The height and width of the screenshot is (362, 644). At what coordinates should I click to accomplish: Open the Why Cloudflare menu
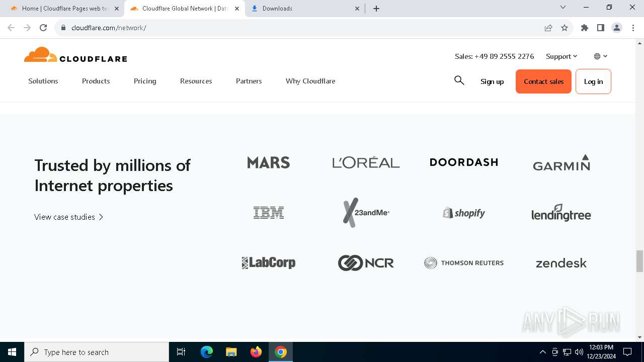coord(310,81)
